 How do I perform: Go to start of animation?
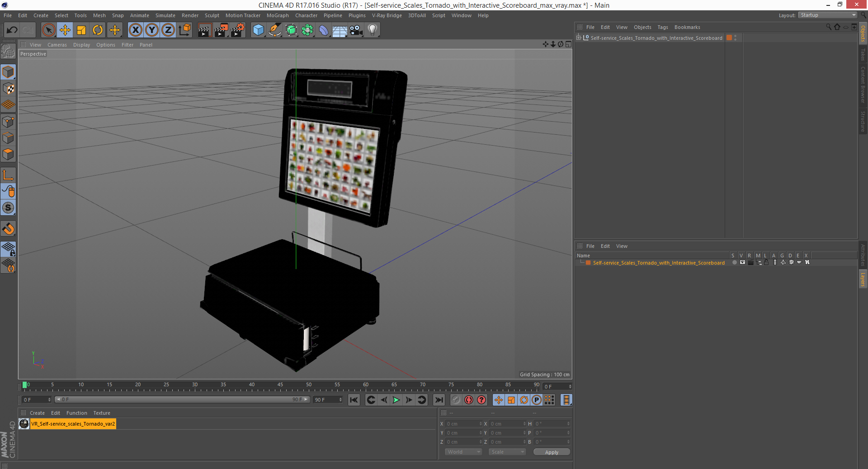click(x=354, y=400)
